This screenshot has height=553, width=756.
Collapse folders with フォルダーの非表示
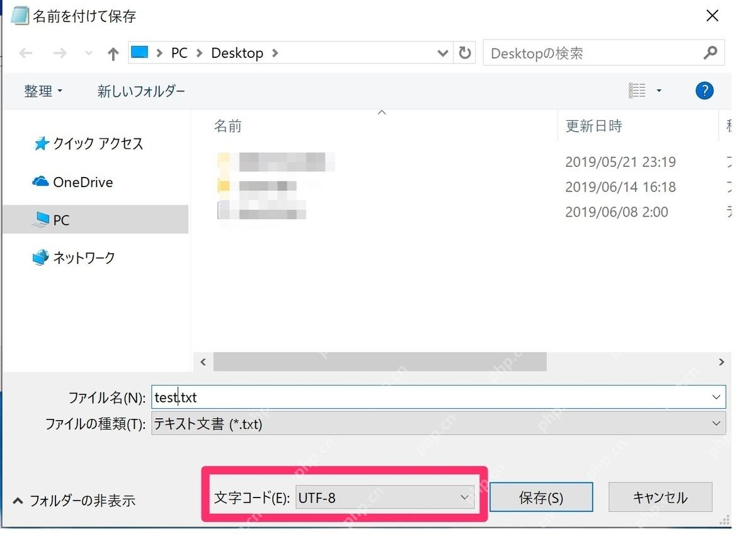74,501
